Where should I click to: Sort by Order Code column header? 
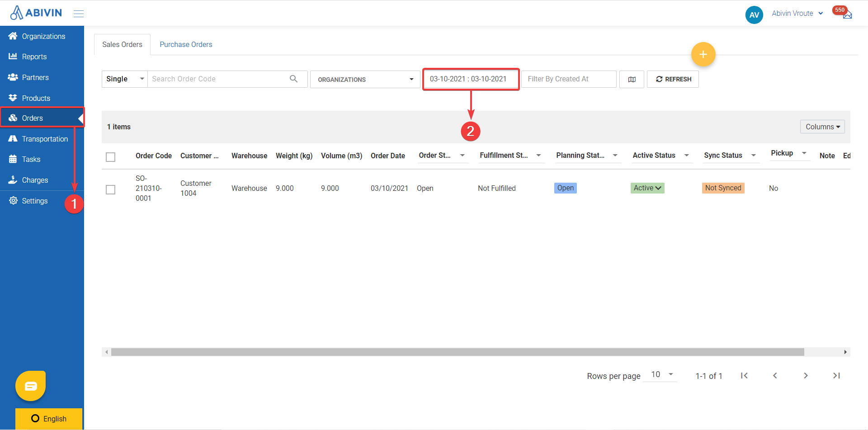coord(154,156)
